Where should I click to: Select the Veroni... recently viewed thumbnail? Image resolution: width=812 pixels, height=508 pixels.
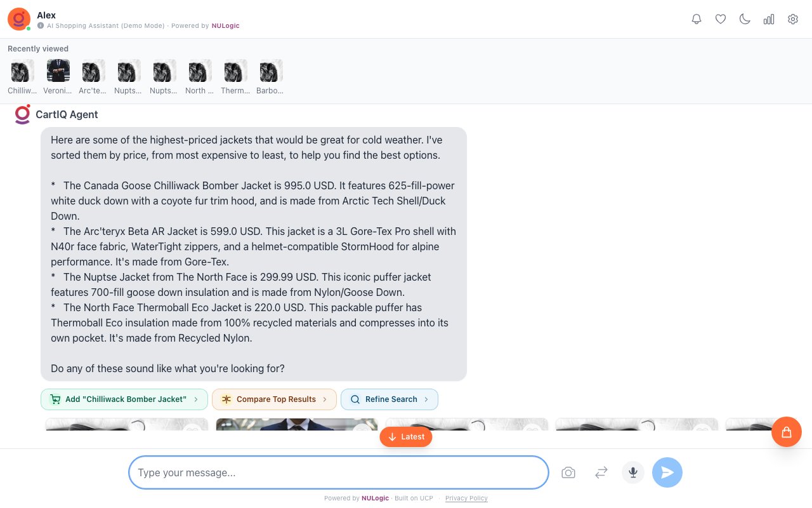pos(58,77)
